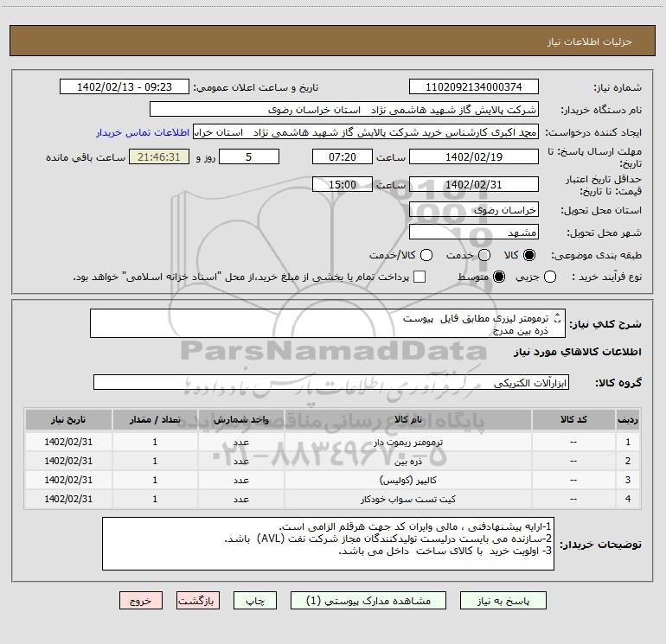Viewport: 666px width, 644px height.
Task: Click the remaining days field showing 5
Action: click(249, 156)
